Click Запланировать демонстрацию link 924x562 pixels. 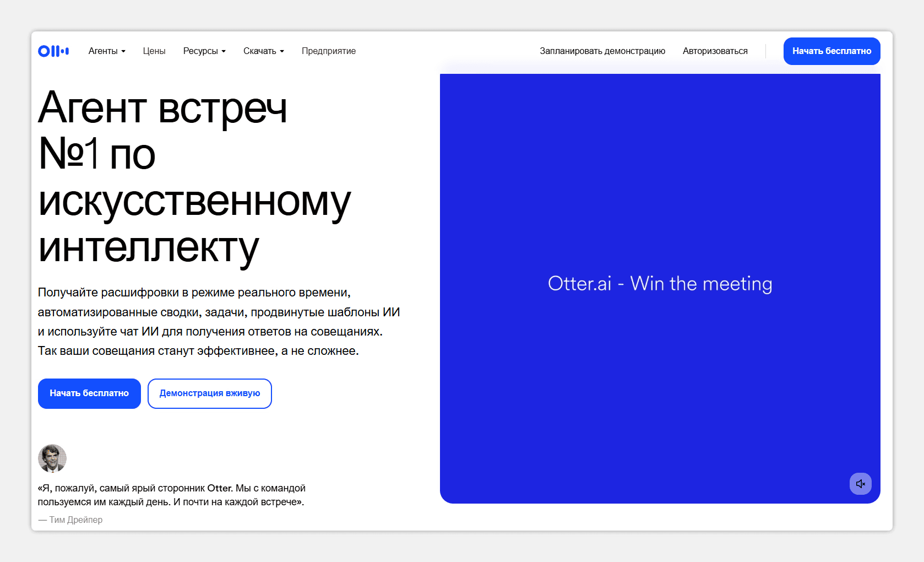tap(602, 51)
